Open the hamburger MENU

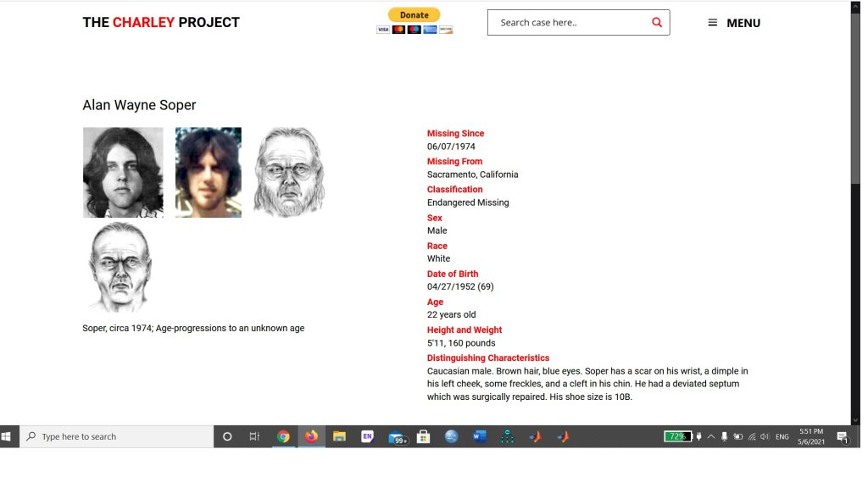(x=734, y=23)
